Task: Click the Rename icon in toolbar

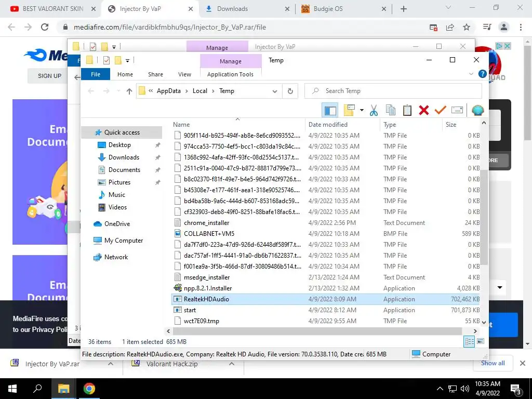Action: (x=457, y=110)
